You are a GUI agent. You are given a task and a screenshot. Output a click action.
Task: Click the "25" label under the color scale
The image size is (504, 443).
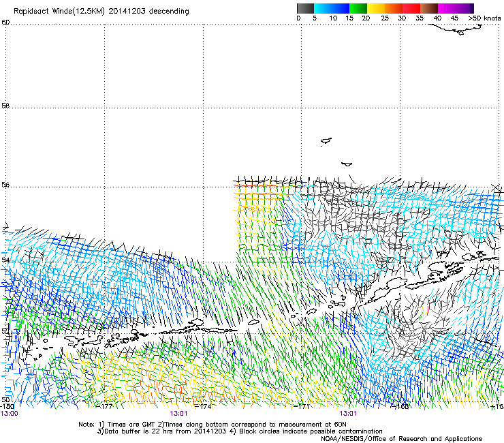pos(385,18)
